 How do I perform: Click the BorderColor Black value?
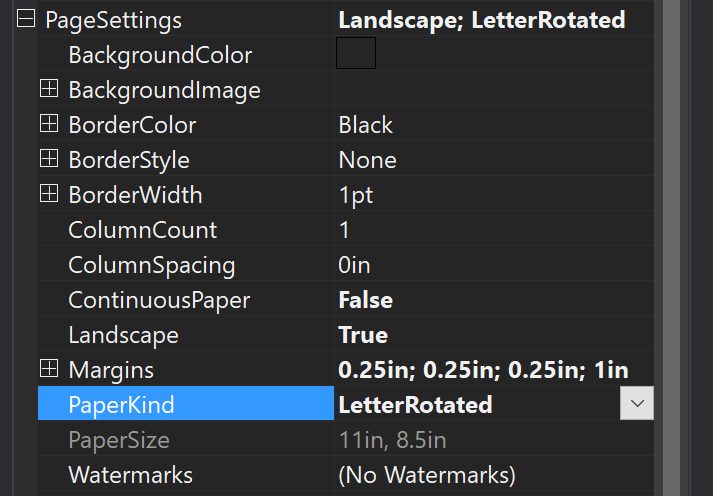pyautogui.click(x=366, y=125)
